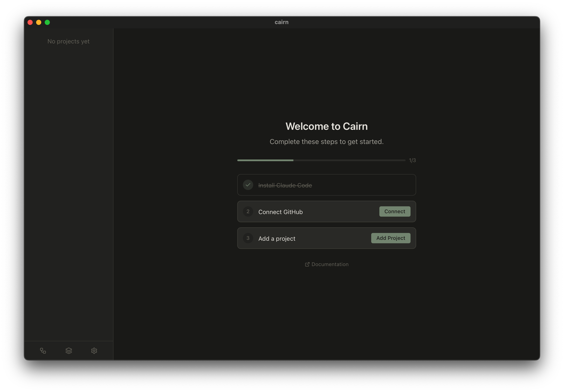
Task: Open Settings via the gear icon
Action: (x=94, y=351)
